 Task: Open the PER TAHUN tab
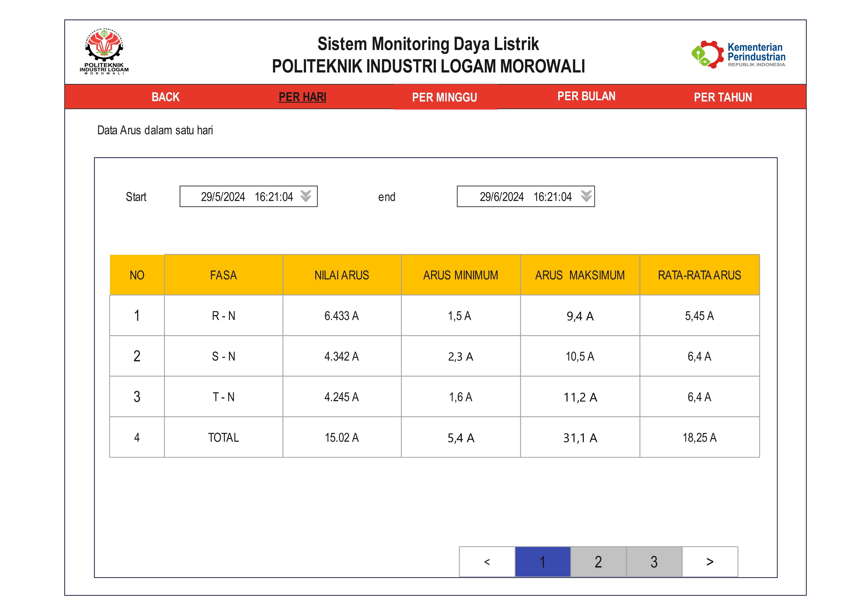click(x=722, y=97)
